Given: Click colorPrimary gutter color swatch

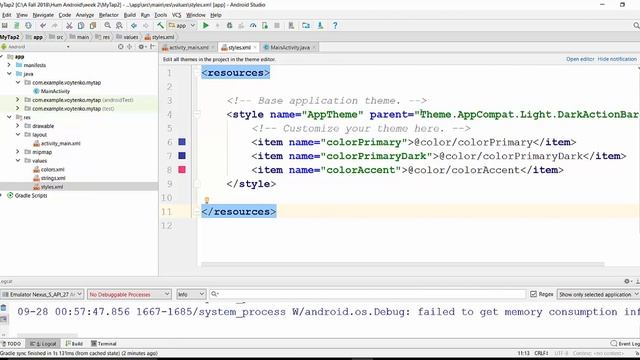Looking at the screenshot, I should click(x=182, y=142).
